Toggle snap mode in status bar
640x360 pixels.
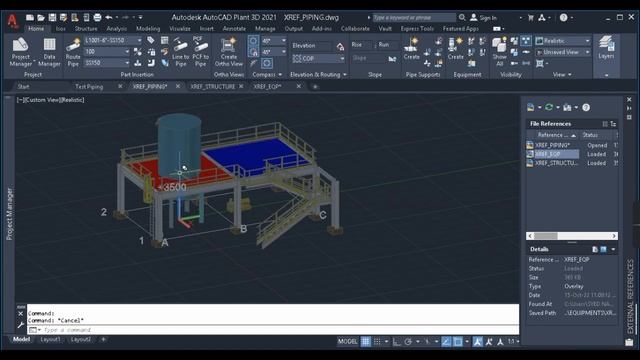[x=378, y=342]
